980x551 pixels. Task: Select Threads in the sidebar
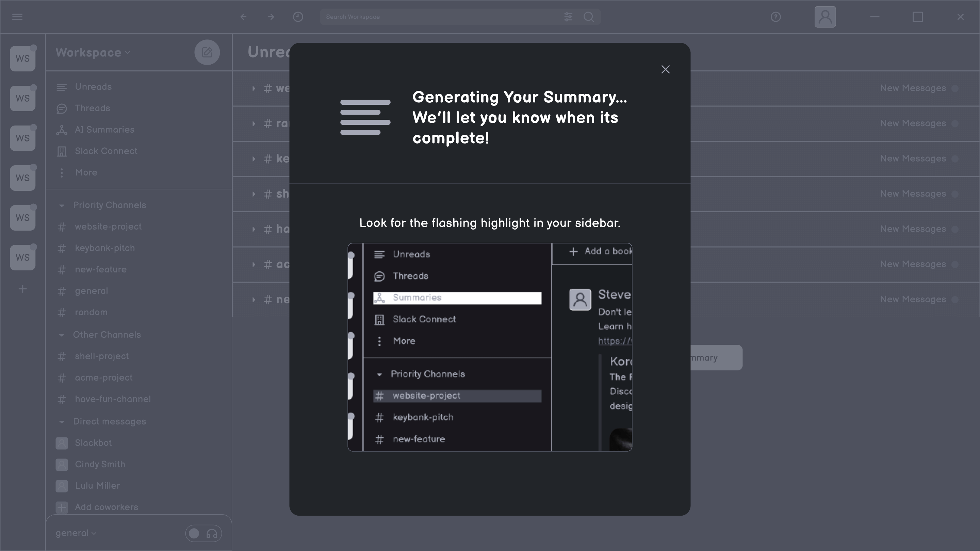tap(93, 108)
